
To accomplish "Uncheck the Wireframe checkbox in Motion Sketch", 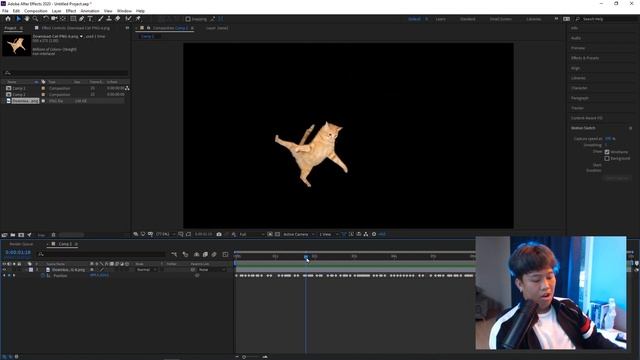I will coord(607,152).
